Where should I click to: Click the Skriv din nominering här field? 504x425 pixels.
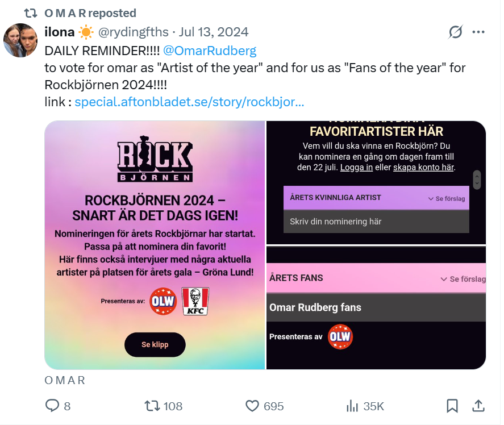click(x=376, y=222)
